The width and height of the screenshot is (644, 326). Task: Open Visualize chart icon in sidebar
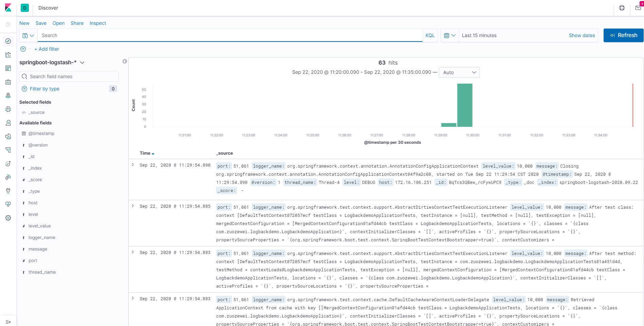(8, 55)
